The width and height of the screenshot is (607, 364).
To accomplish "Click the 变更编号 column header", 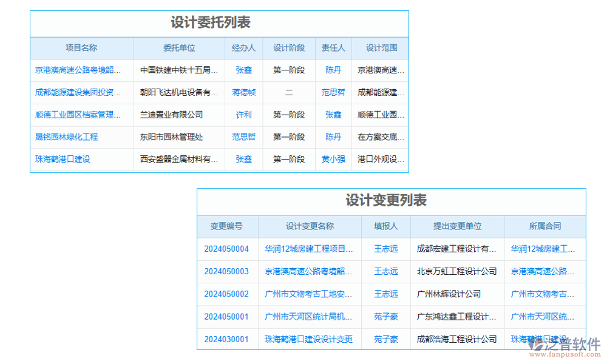I will [226, 226].
